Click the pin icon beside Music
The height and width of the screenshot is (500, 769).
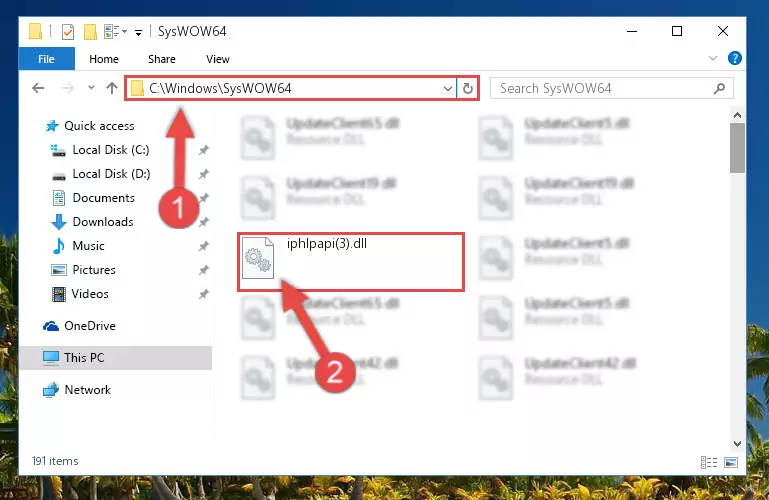pyautogui.click(x=204, y=246)
